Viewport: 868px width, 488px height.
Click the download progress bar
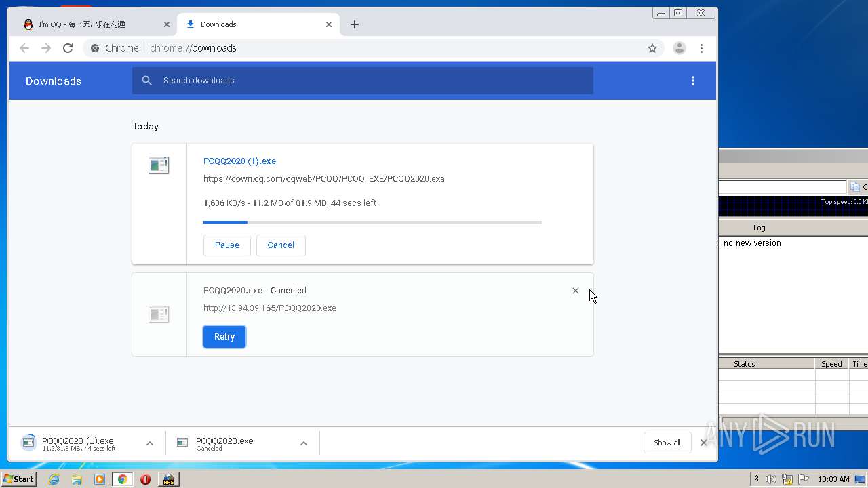(x=372, y=222)
